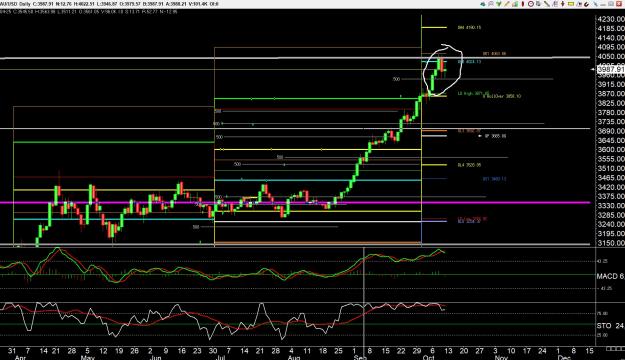
Task: Select the yellow pencil drawing tool icon
Action: pos(507,4)
